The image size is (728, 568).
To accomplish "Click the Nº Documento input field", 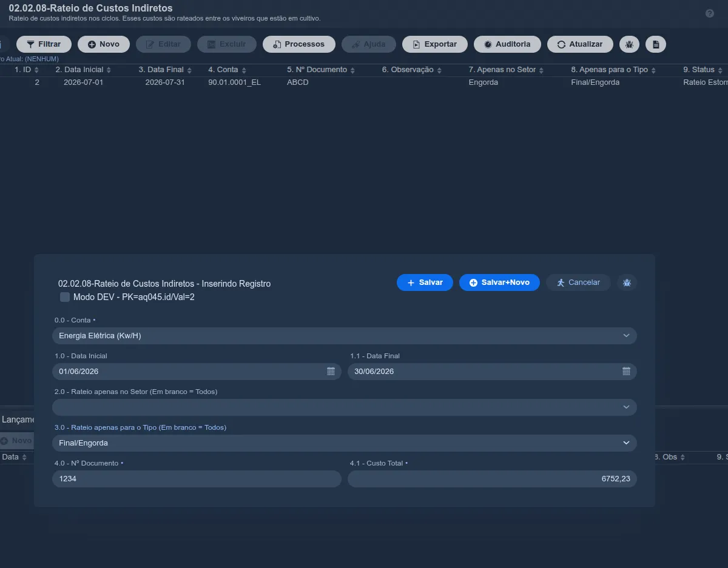I will coord(197,479).
